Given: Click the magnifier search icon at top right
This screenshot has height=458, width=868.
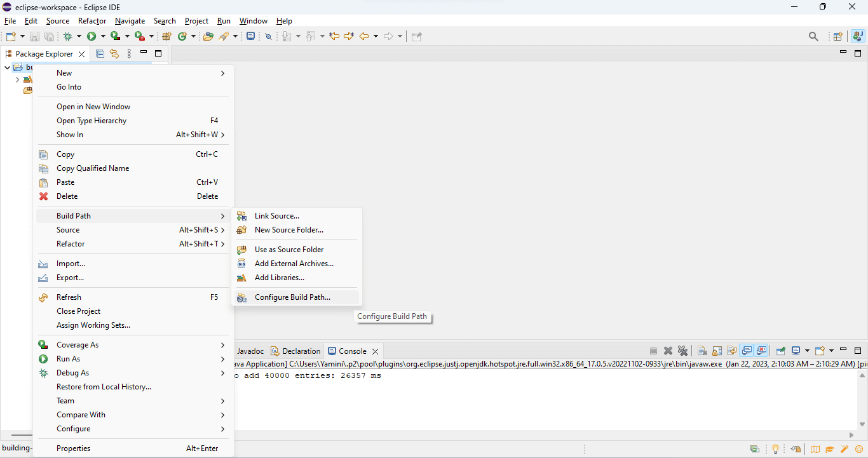Looking at the screenshot, I should tap(813, 36).
